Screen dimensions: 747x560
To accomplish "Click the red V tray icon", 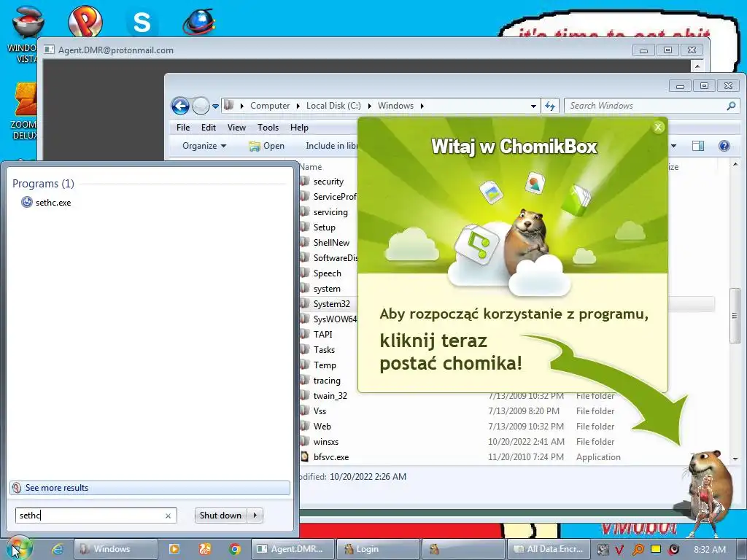I will (x=619, y=550).
